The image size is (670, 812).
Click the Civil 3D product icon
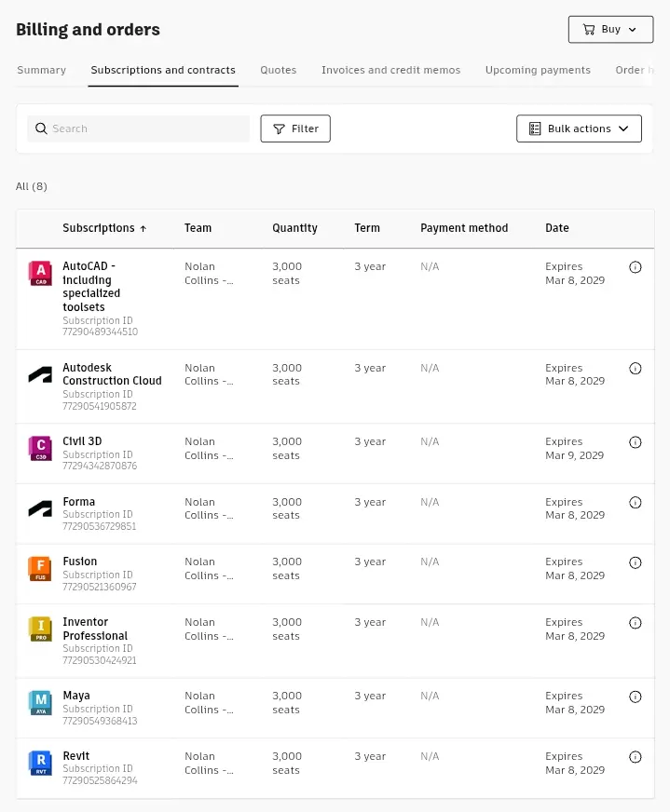click(x=40, y=449)
